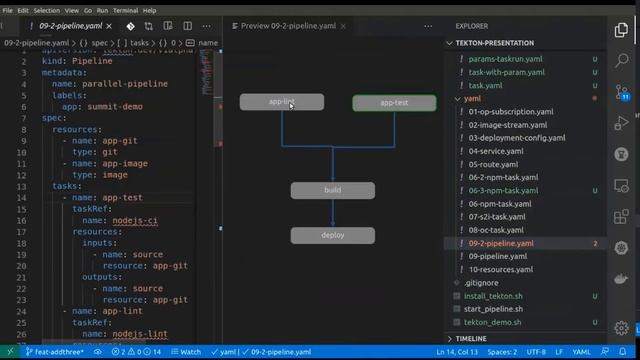Click the tasks breadcrumb segment
The image size is (640, 360).
139,43
